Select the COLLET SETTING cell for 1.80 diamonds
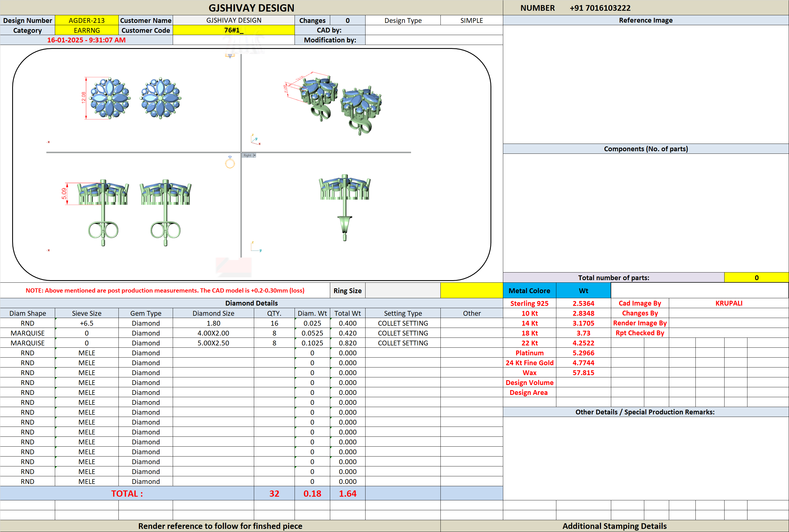Viewport: 789px width, 532px height. (x=403, y=323)
